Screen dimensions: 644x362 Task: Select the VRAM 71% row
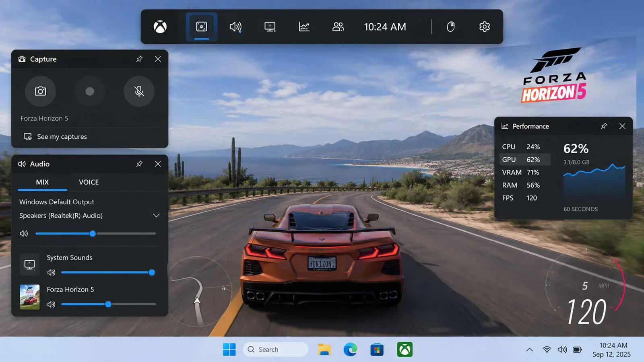(525, 173)
